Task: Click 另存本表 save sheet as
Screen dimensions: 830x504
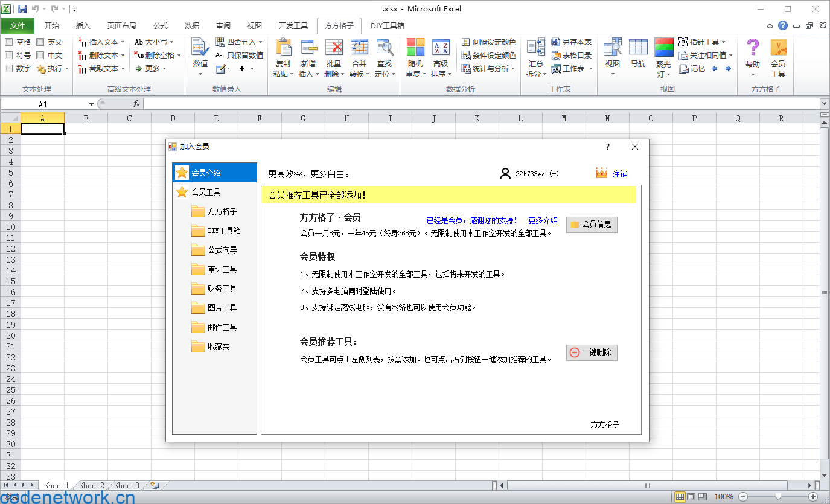Action: point(572,42)
